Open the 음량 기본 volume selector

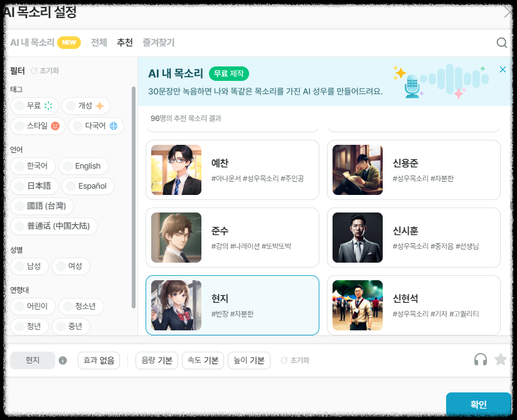click(x=156, y=360)
